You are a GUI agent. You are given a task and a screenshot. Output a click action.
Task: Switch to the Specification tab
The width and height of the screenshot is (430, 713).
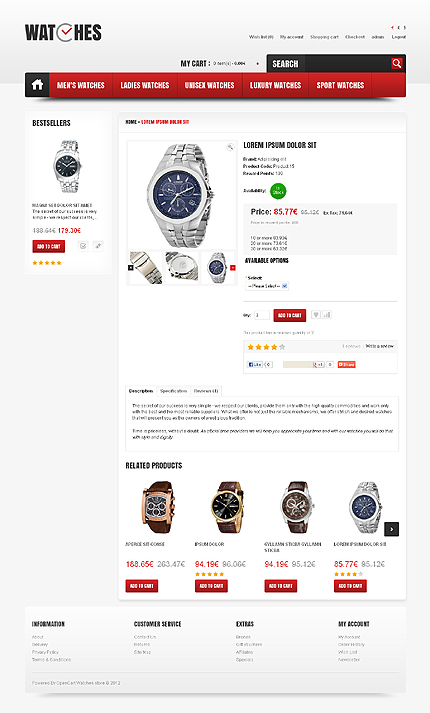coord(173,391)
